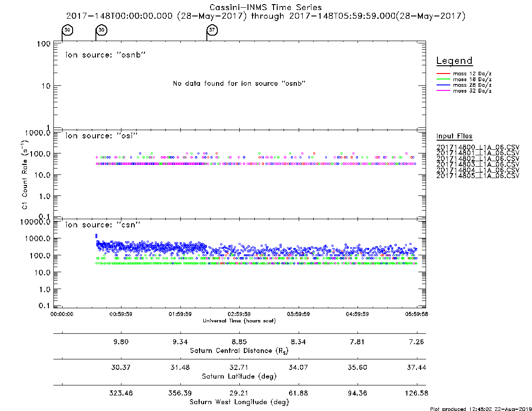
Task: Click the 'ion source: "csn"' panel label
Action: coord(103,225)
